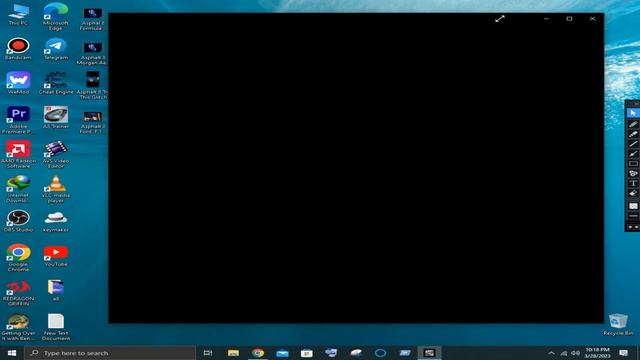Select the pencil tool in drawing toolbar

point(633,124)
